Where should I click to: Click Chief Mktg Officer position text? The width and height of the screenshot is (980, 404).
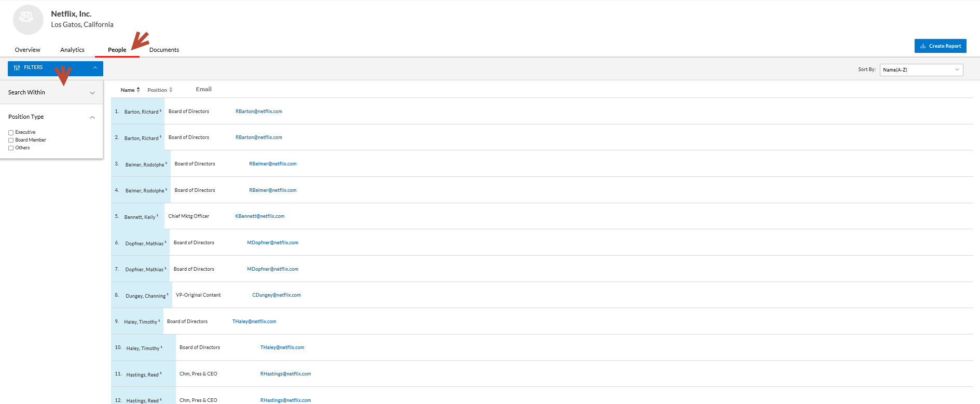(189, 216)
